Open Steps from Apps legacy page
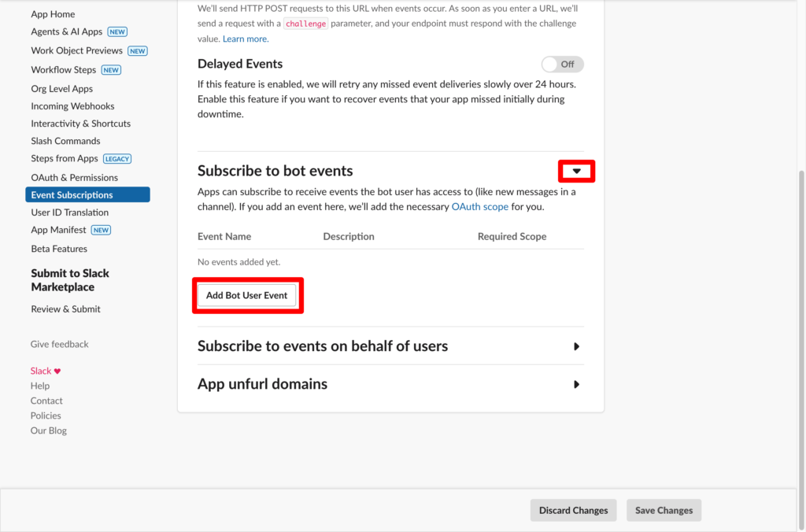The height and width of the screenshot is (532, 806). (x=65, y=159)
